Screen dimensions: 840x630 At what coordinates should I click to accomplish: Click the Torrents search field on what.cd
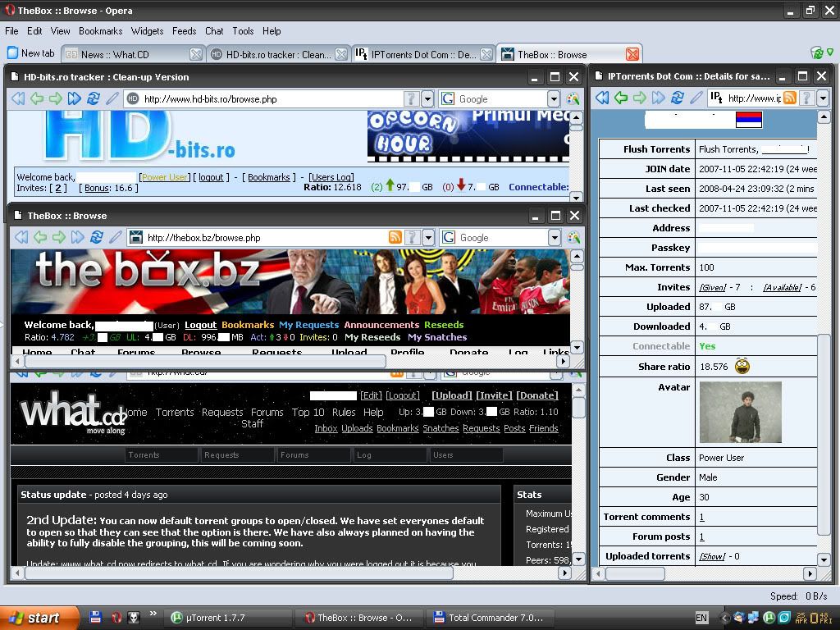(162, 454)
